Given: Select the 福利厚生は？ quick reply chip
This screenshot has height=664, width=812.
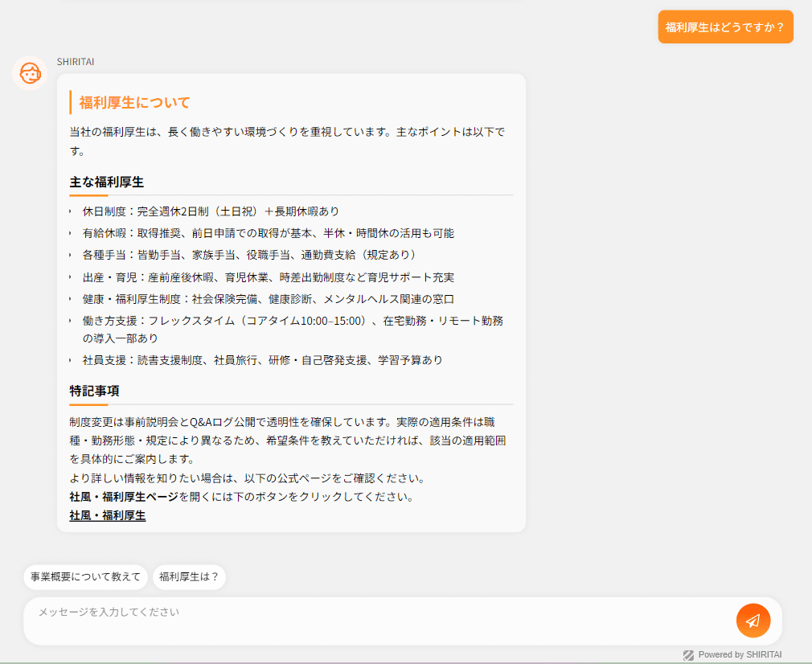Looking at the screenshot, I should point(189,577).
